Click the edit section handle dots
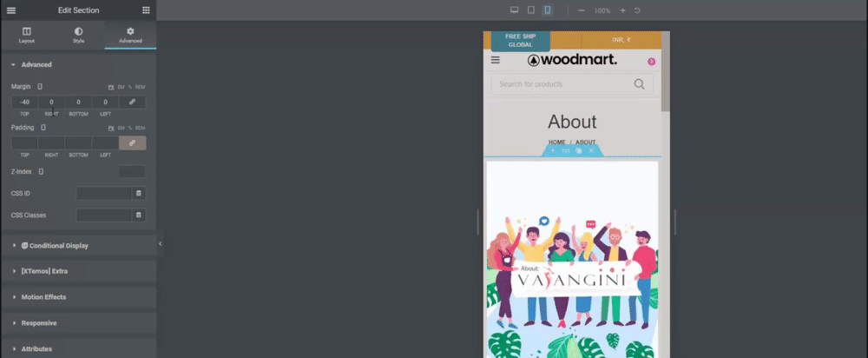The image size is (868, 358). click(x=566, y=150)
